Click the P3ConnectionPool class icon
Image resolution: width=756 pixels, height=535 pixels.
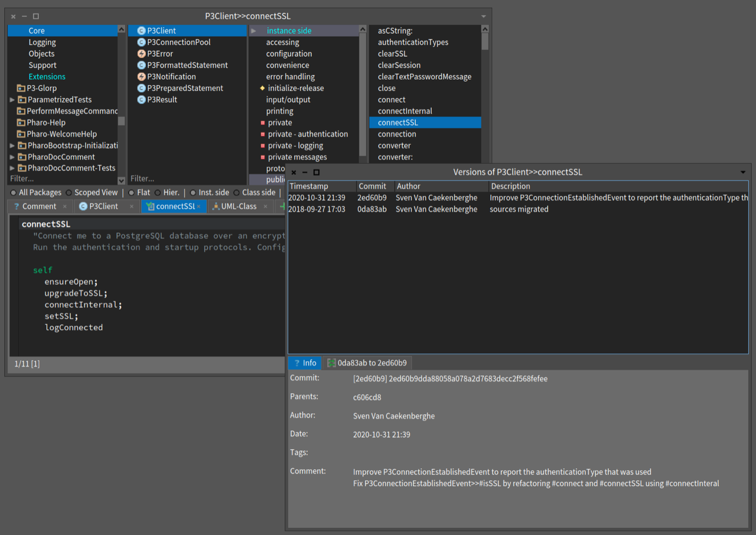141,42
